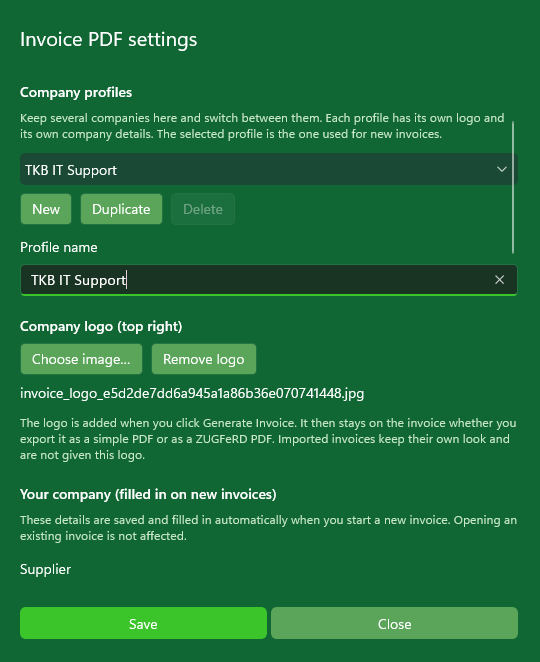Click the dialog's vertical scrollbar

click(513, 187)
